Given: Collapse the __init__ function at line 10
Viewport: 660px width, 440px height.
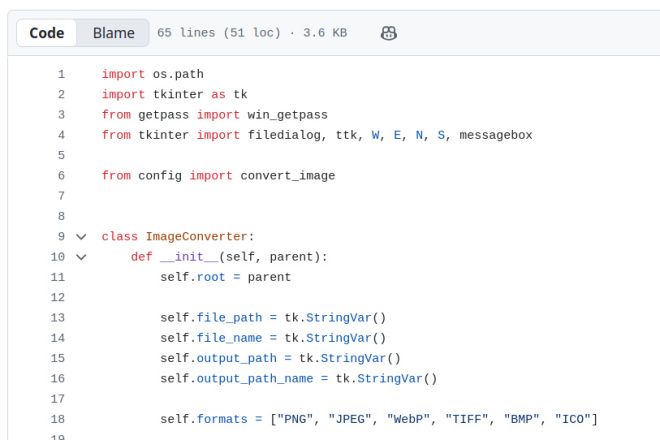Looking at the screenshot, I should pyautogui.click(x=81, y=257).
